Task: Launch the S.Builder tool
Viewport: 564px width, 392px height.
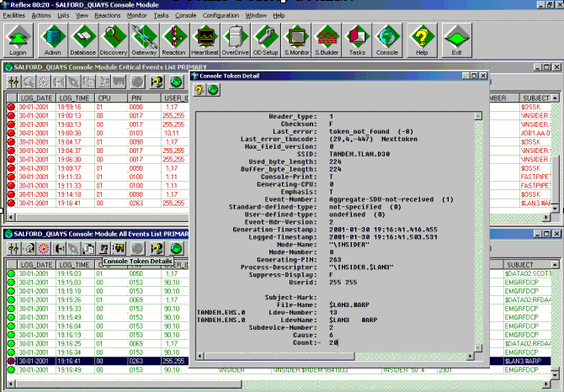Action: click(x=327, y=40)
